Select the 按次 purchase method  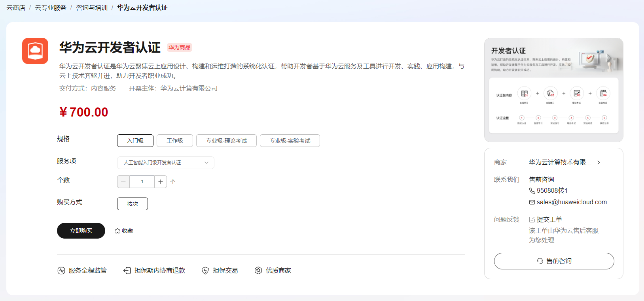133,204
